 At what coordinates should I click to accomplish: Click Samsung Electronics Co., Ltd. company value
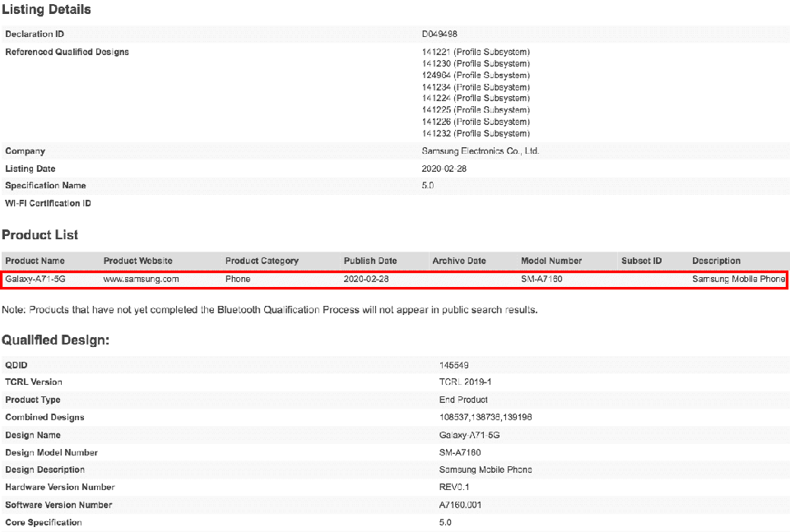[x=480, y=151]
